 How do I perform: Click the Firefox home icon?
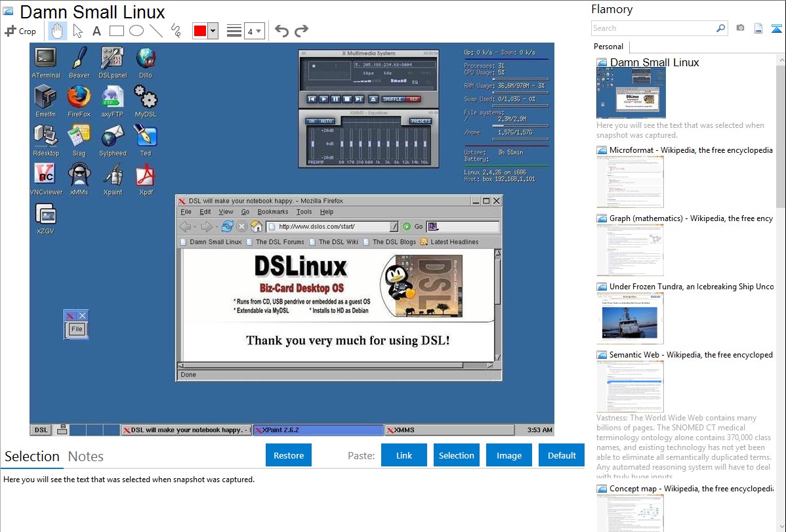click(x=257, y=226)
